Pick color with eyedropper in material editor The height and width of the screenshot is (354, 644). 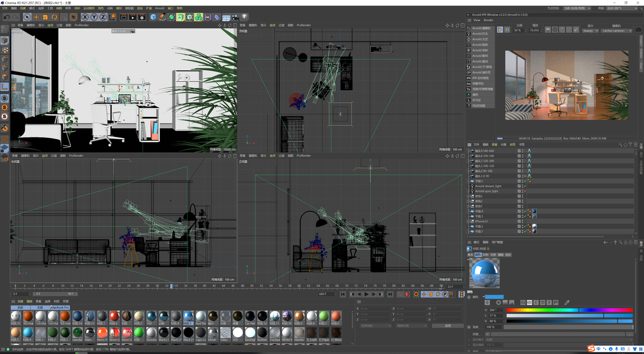(567, 303)
